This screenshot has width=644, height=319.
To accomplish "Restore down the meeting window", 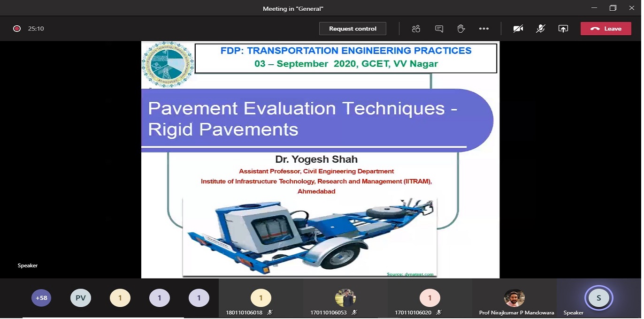I will click(613, 8).
